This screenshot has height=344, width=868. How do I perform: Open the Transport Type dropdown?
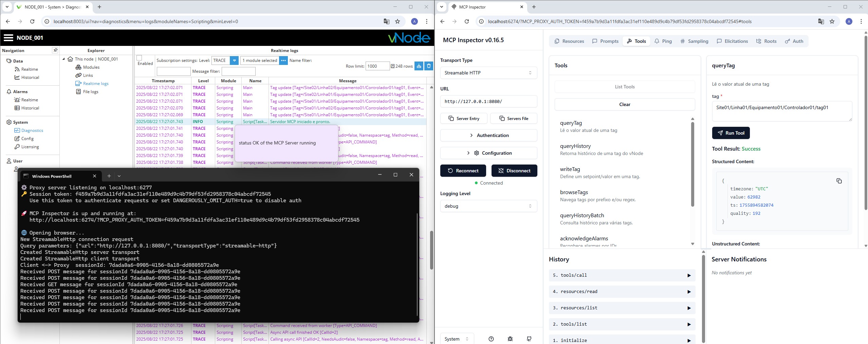488,73
